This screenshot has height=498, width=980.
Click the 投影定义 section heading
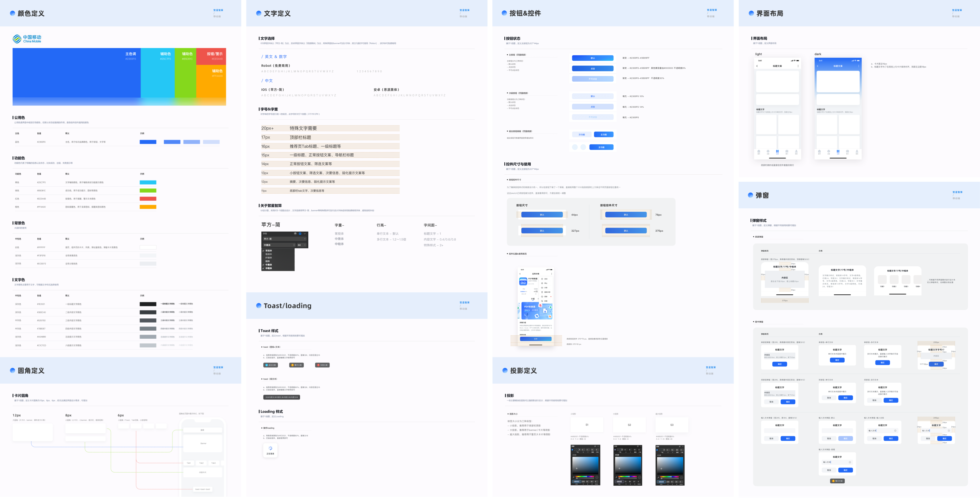pos(523,370)
